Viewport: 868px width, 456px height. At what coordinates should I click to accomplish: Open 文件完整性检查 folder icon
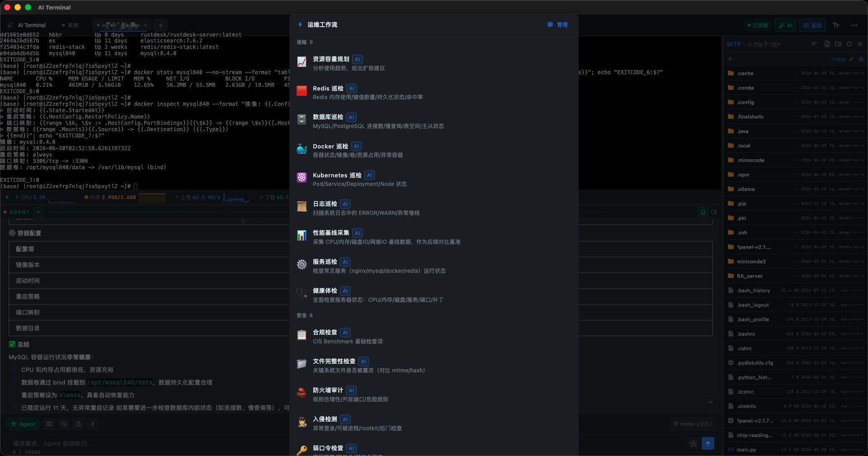302,364
